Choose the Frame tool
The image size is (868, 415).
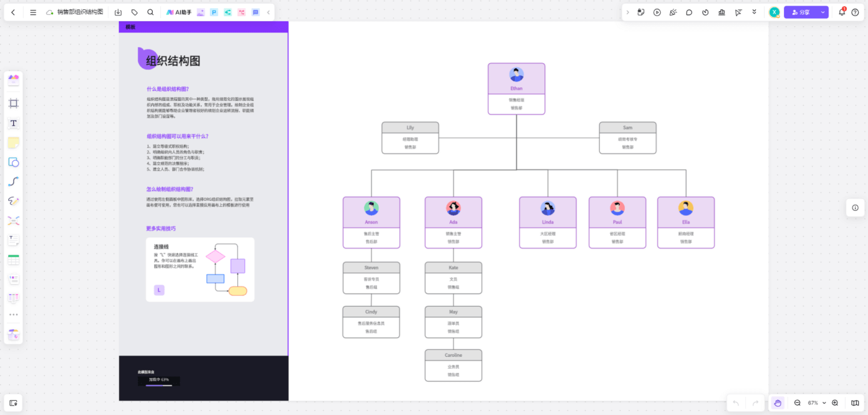coord(13,103)
